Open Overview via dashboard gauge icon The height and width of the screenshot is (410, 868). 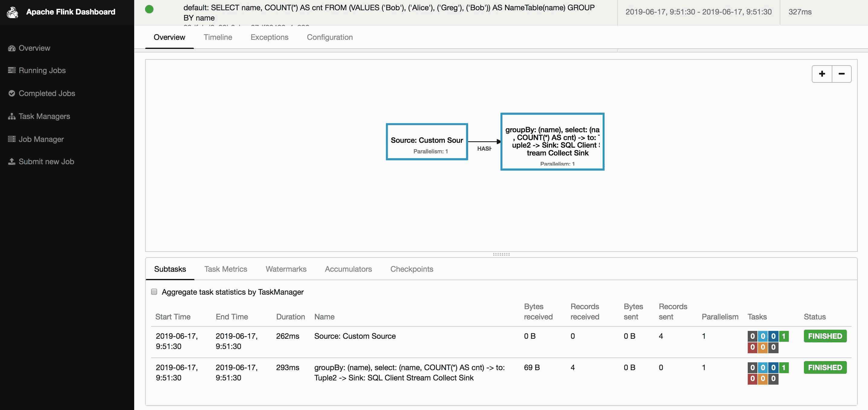(12, 48)
